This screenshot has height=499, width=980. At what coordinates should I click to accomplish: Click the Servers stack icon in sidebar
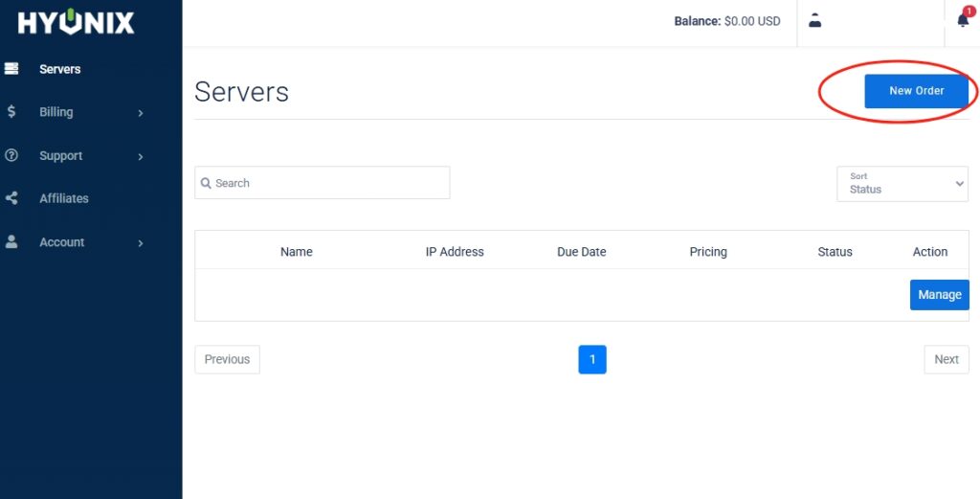pos(11,69)
